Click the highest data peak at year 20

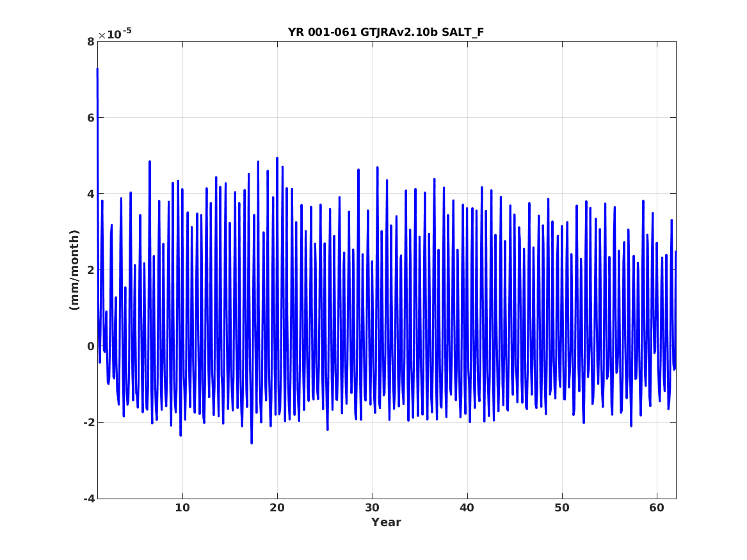tap(277, 158)
